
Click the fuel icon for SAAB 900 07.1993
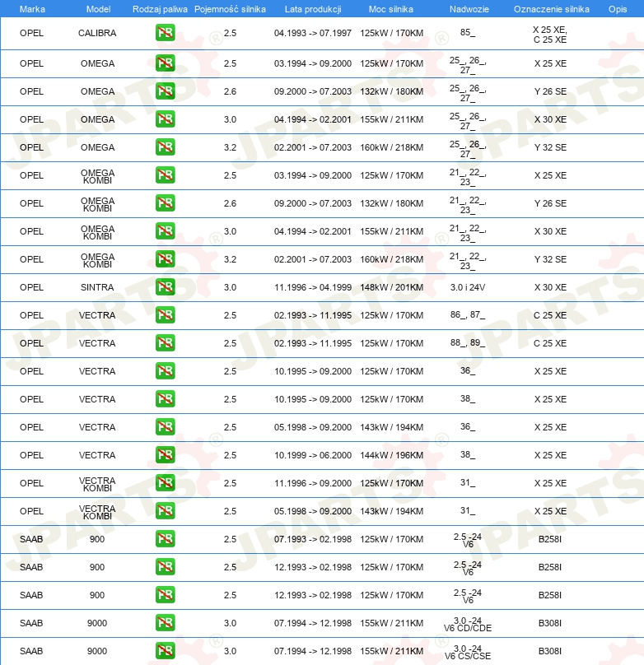(x=165, y=539)
